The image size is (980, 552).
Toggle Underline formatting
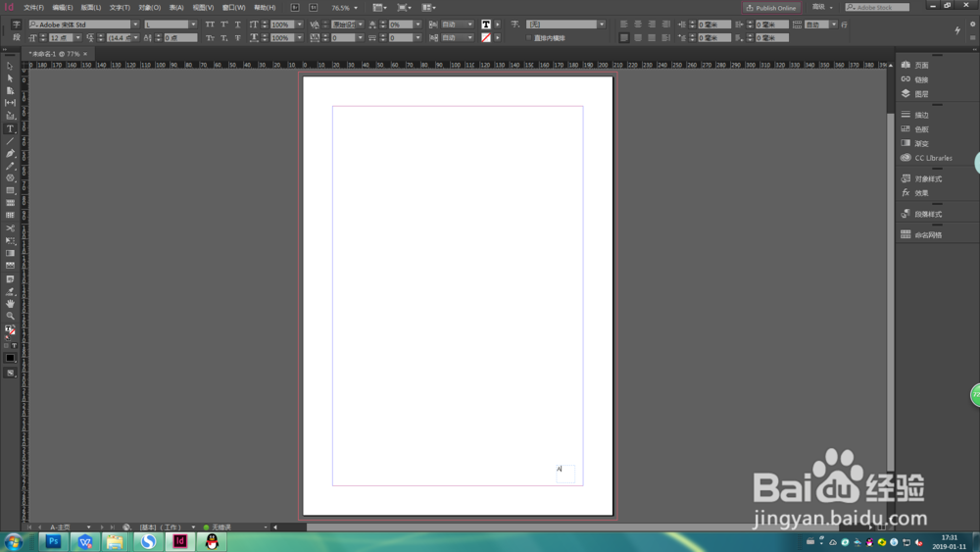tap(237, 25)
